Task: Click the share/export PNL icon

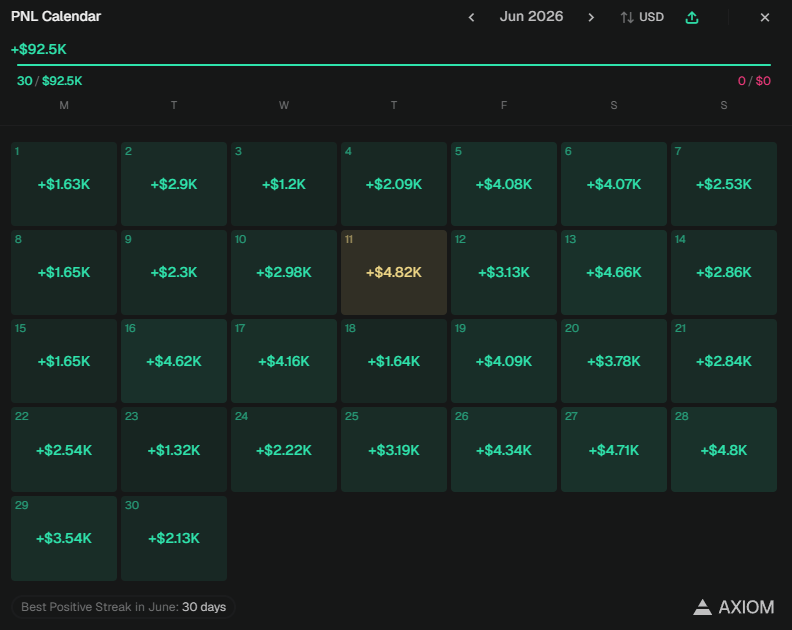Action: 691,17
